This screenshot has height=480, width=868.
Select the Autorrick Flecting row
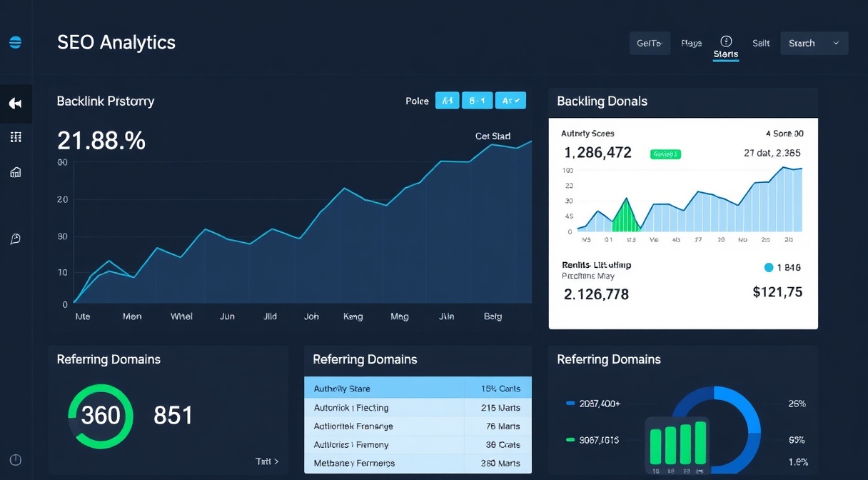click(x=418, y=408)
